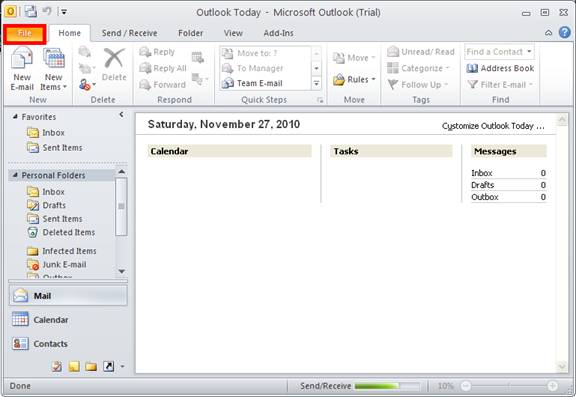Image resolution: width=576 pixels, height=397 pixels.
Task: Open the Drafts folder
Action: point(47,205)
